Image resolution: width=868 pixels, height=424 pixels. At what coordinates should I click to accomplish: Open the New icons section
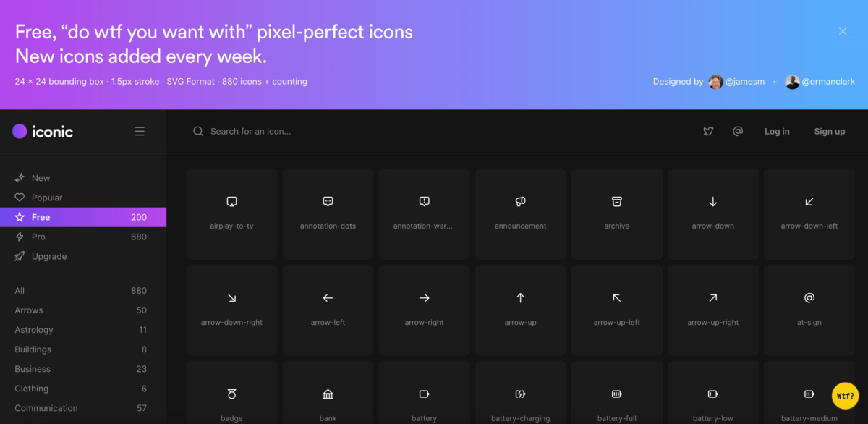(83, 178)
